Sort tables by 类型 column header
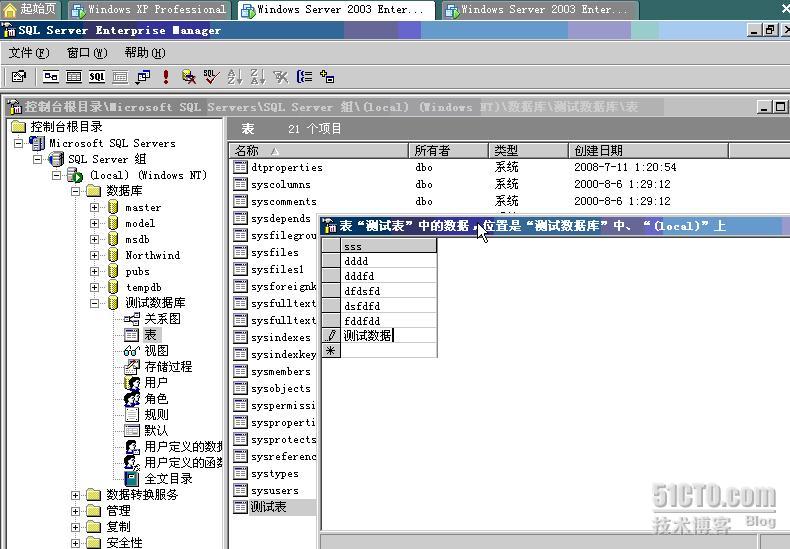The height and width of the screenshot is (549, 790). point(529,151)
